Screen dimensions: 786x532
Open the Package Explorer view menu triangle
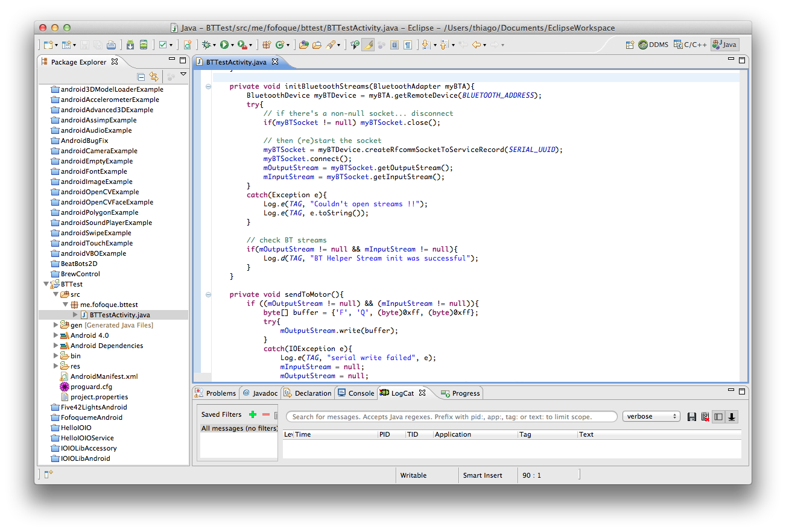point(183,75)
